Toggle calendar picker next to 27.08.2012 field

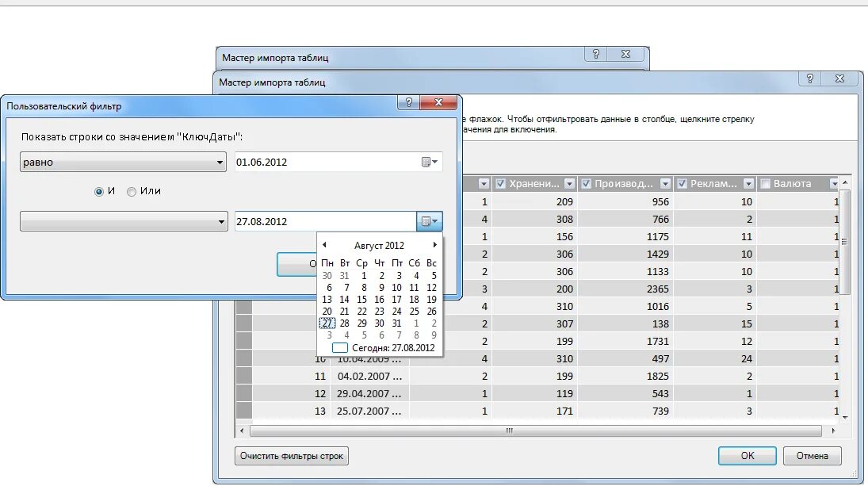click(430, 221)
